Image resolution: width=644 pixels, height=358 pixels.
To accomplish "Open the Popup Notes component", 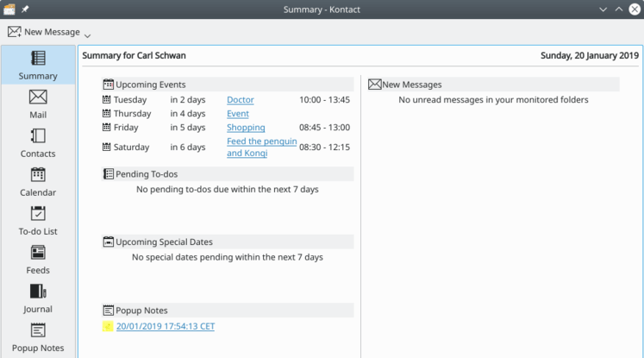I will [38, 337].
